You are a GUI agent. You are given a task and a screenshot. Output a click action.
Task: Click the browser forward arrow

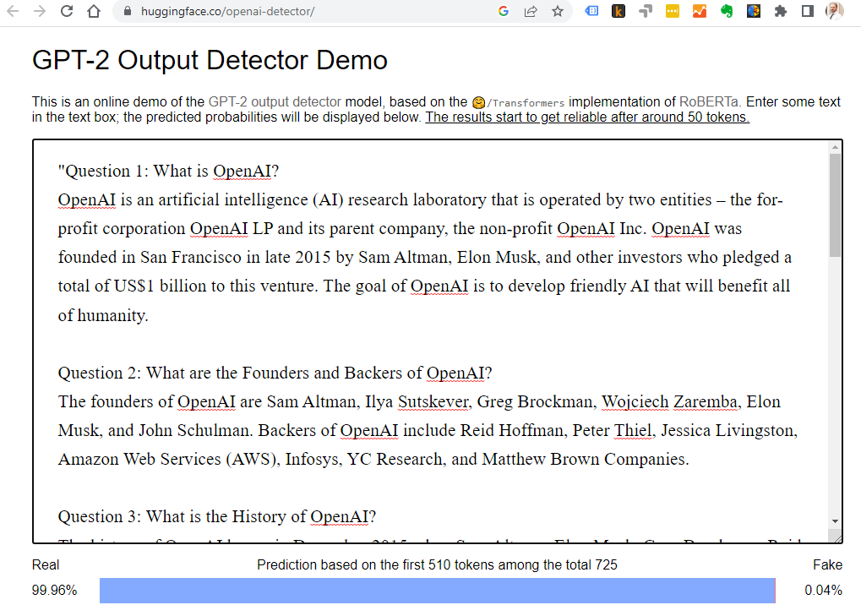[40, 11]
